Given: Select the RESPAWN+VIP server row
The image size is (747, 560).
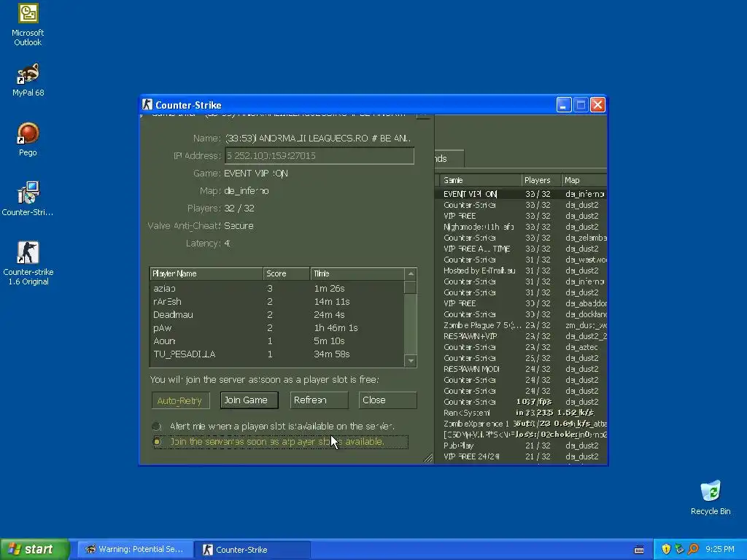Looking at the screenshot, I should tap(521, 336).
